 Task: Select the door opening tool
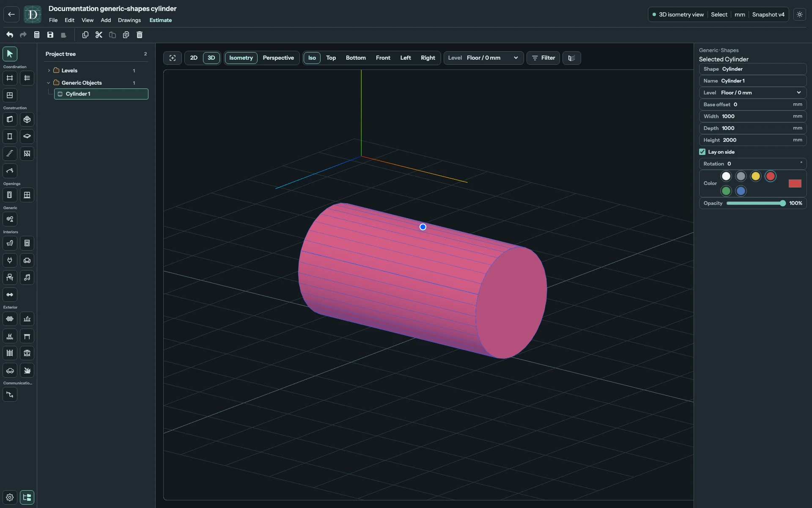tap(10, 195)
